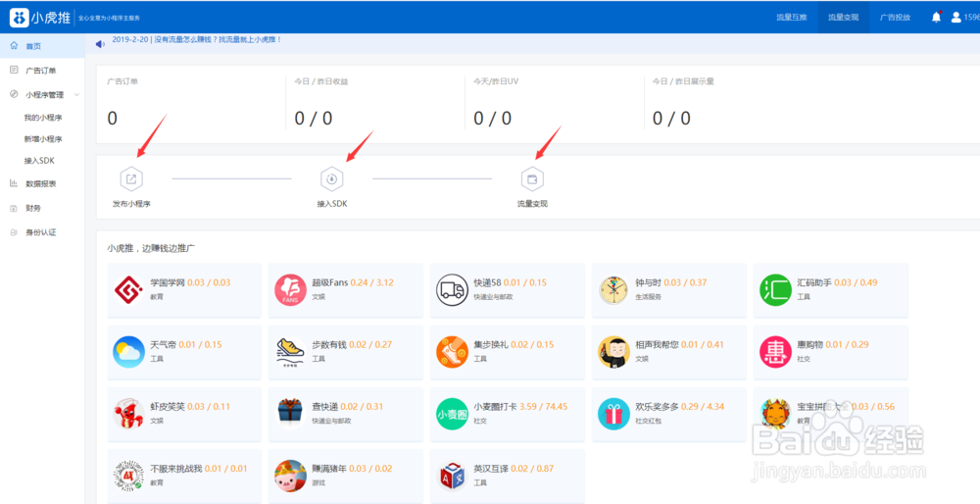Screen dimensions: 980x504
Task: Switch to 流量变现 top tab
Action: 843,18
